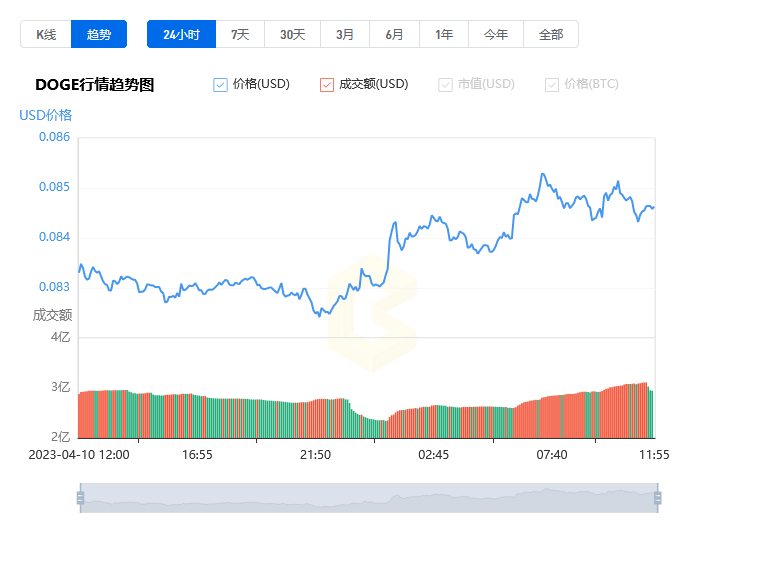780x563 pixels.
Task: Click the left handle of range slider
Action: (80, 498)
